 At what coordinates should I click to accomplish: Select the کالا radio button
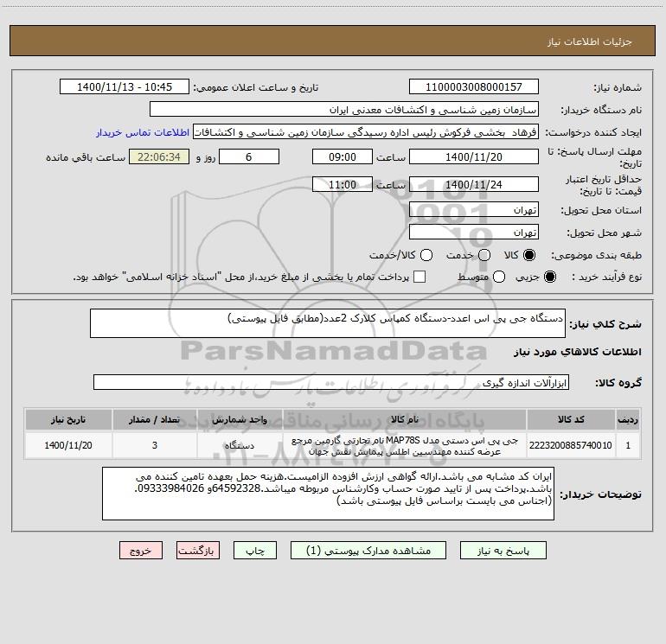[529, 255]
